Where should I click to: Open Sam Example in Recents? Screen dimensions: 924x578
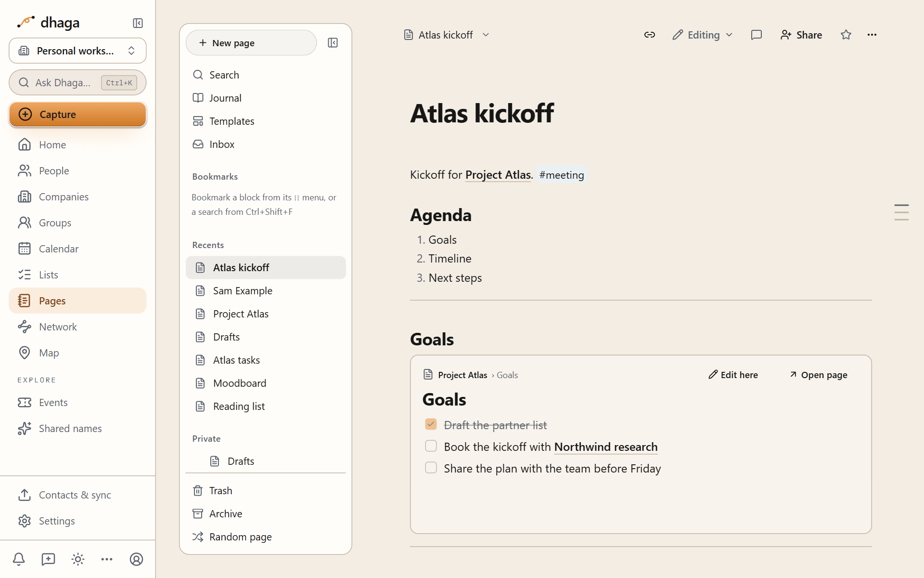click(x=266, y=290)
